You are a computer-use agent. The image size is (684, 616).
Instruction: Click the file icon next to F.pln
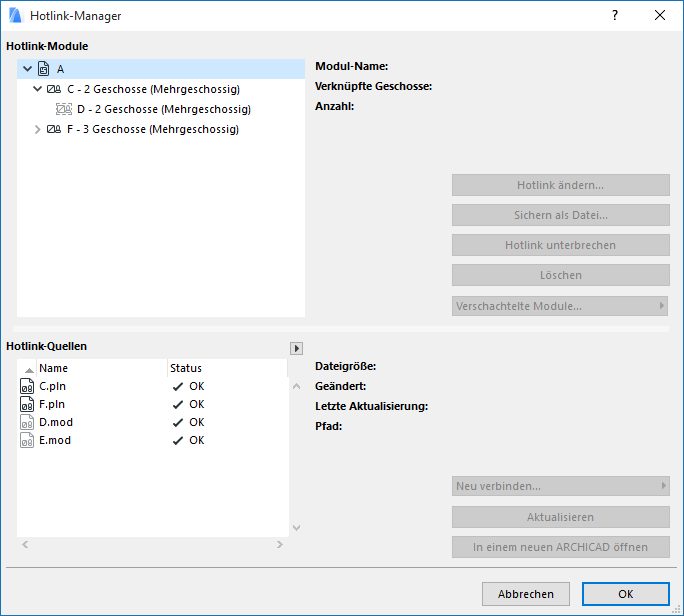(27, 404)
